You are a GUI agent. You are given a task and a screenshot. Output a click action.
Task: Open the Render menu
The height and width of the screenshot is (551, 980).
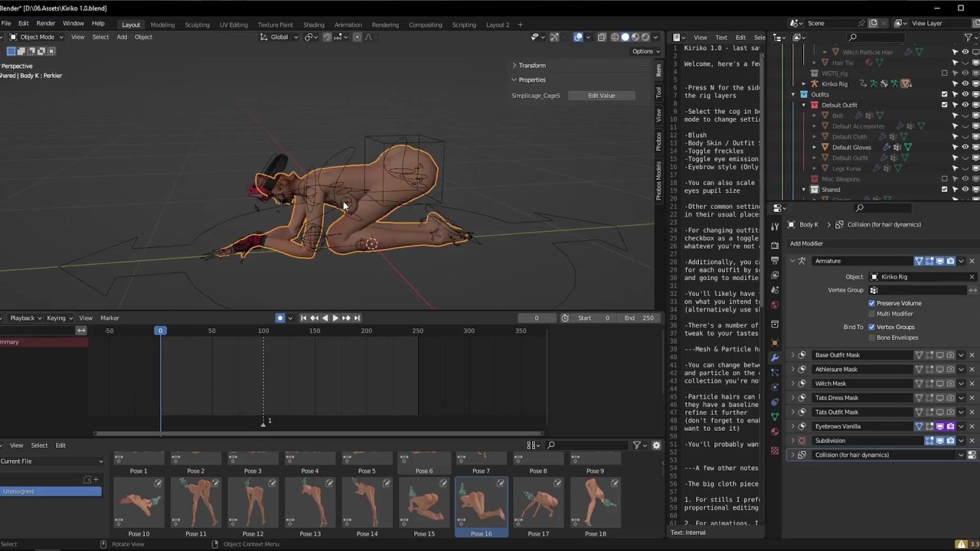coord(45,24)
